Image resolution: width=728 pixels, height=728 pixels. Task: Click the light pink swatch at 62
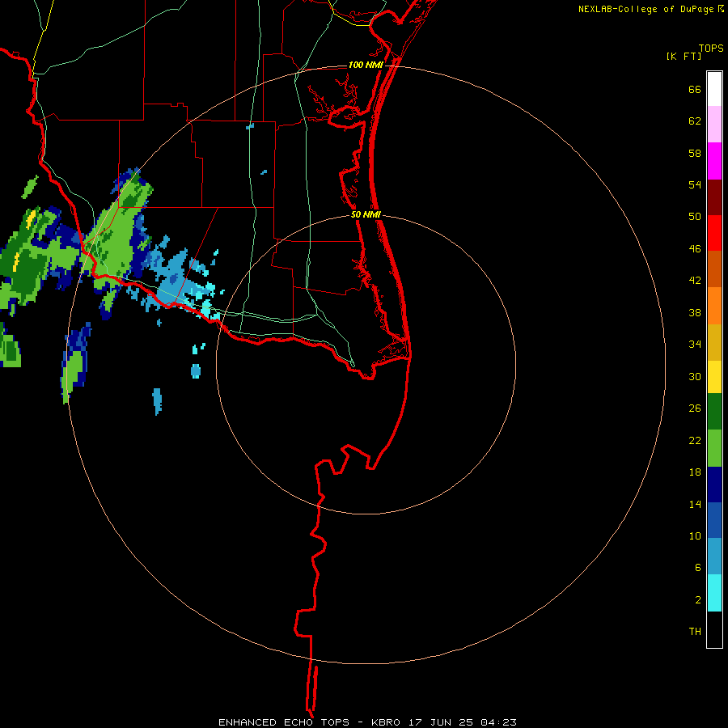[x=714, y=125]
